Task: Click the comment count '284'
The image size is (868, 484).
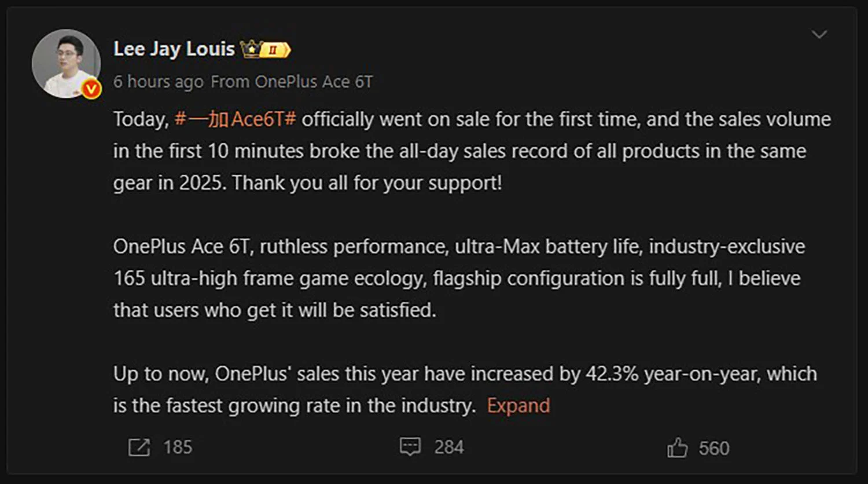Action: pyautogui.click(x=448, y=446)
